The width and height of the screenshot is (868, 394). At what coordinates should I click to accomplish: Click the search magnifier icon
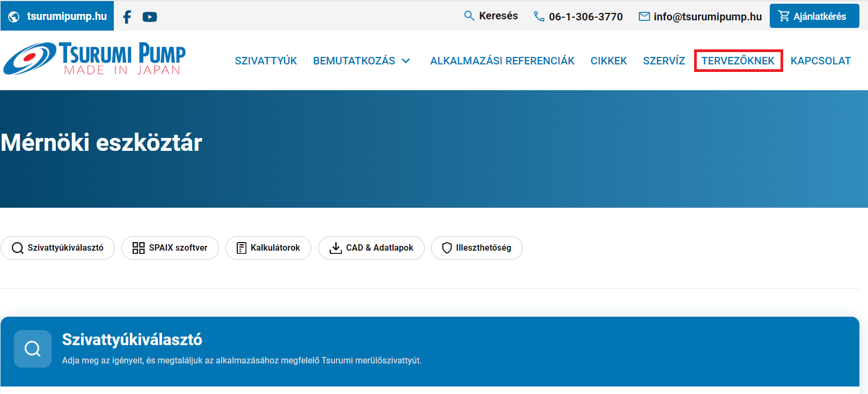coord(469,16)
